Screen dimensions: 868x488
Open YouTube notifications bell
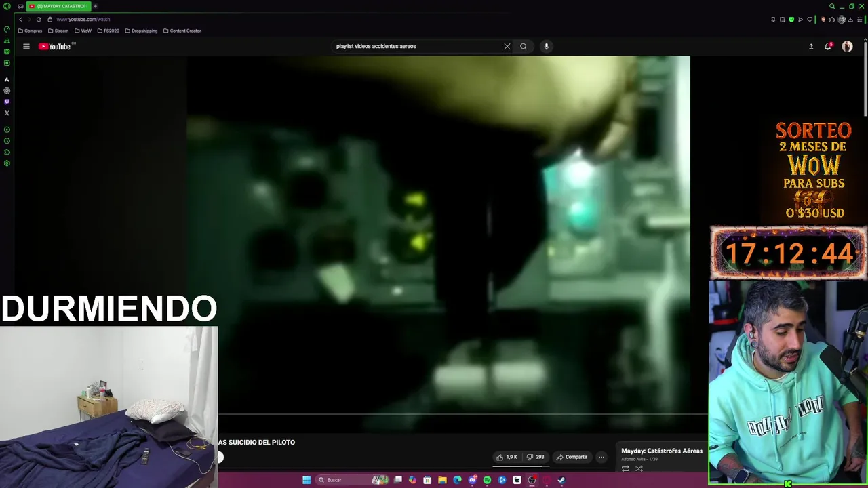pos(828,46)
